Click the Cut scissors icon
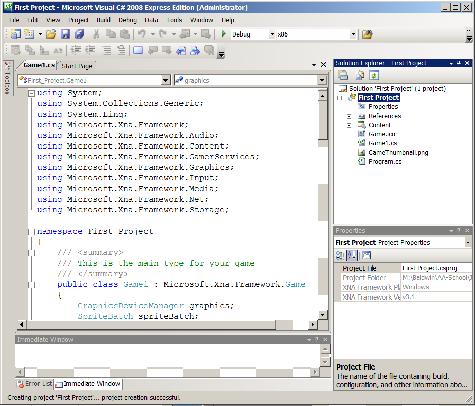Image resolution: width=475 pixels, height=406 pixels. (96, 34)
